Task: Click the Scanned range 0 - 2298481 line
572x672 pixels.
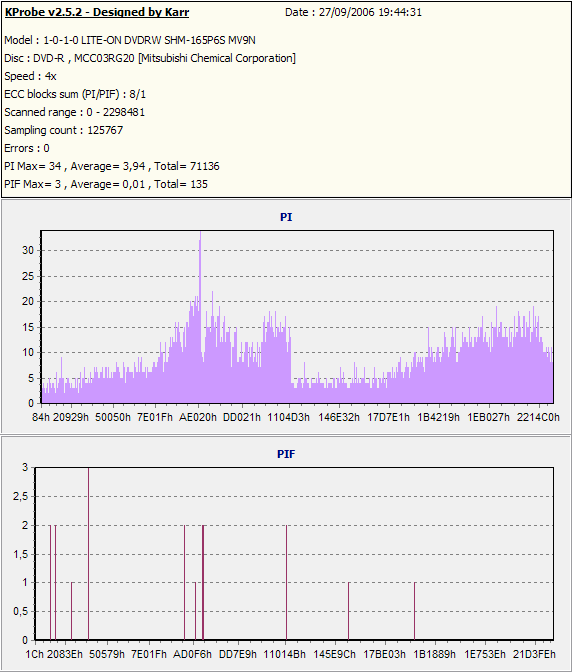Action: [x=75, y=112]
